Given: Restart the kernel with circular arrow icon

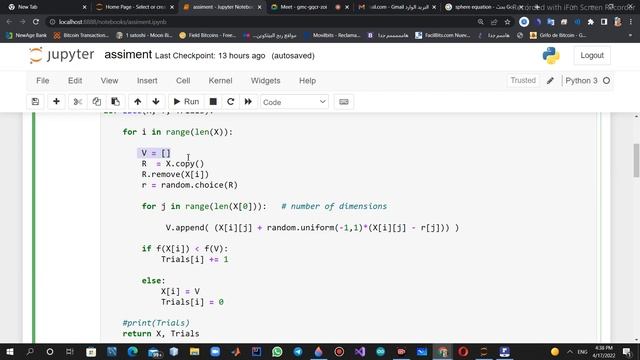Looking at the screenshot, I should pos(231,102).
